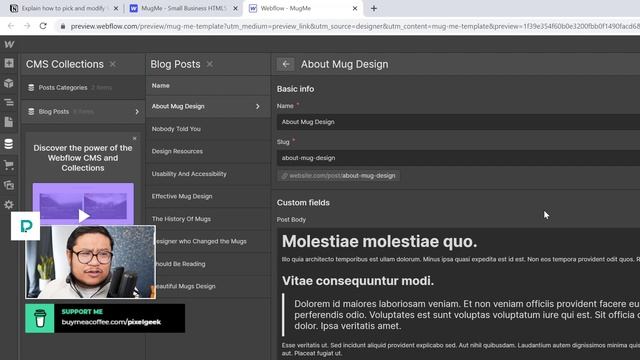Screen dimensions: 640x360
Task: Open the Navigator panel icon
Action: [9, 102]
